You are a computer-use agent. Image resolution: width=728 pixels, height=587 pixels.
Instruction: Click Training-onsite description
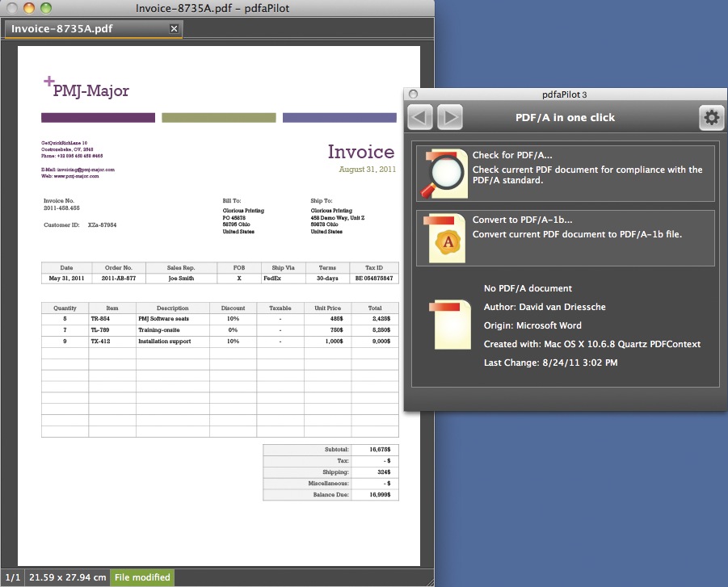pos(159,330)
